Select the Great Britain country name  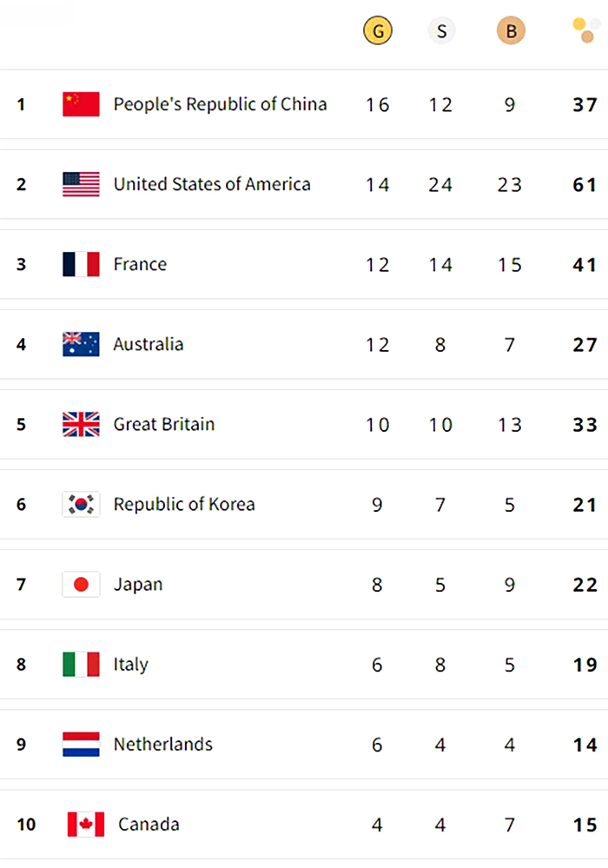click(163, 424)
